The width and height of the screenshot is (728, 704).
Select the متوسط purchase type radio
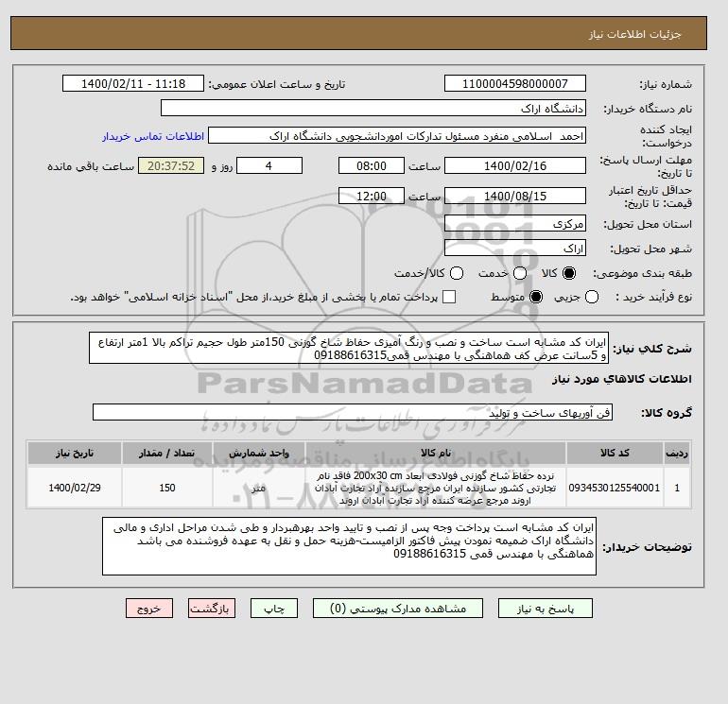536,297
